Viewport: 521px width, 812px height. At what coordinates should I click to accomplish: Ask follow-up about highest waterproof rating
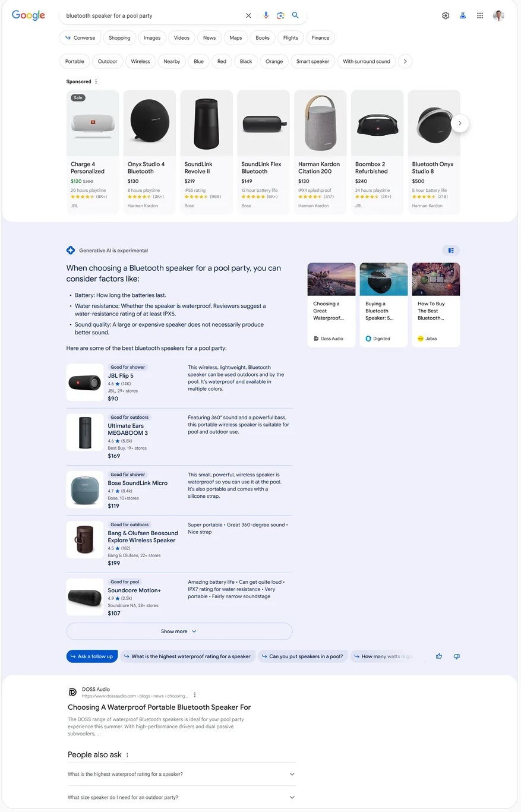[188, 656]
